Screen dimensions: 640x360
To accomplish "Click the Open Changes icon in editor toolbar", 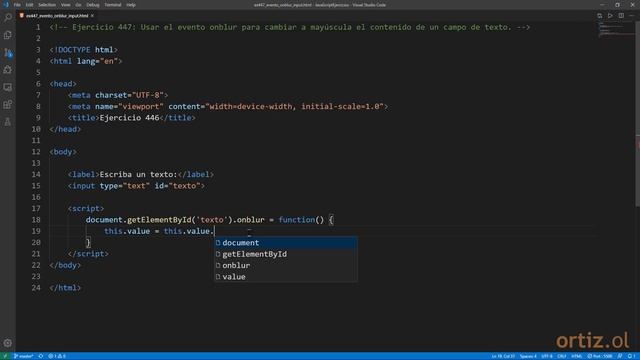I will (600, 16).
